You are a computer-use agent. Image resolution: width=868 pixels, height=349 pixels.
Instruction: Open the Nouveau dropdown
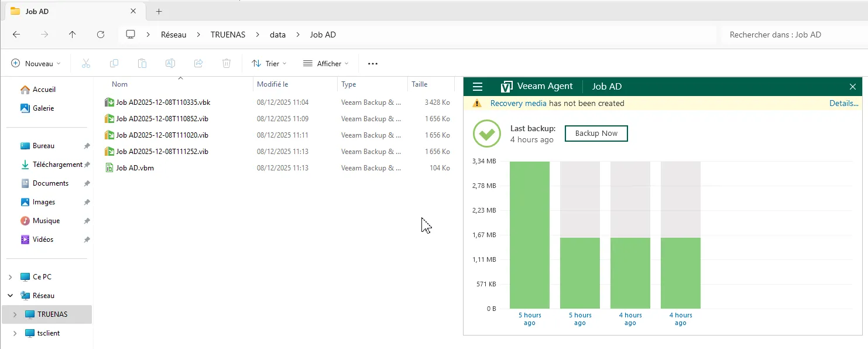(x=36, y=63)
